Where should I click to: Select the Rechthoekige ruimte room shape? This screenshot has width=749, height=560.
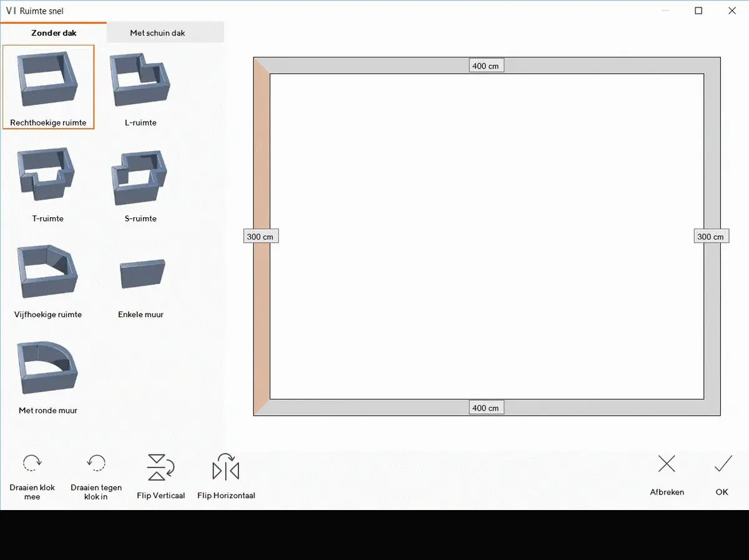tap(48, 87)
